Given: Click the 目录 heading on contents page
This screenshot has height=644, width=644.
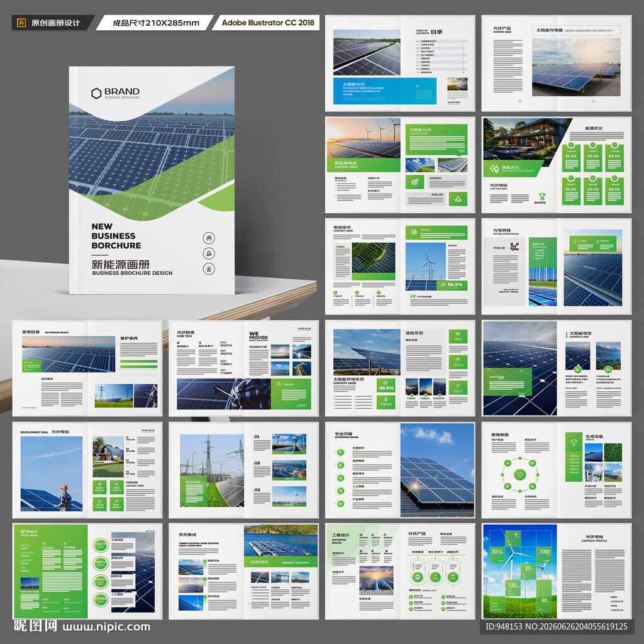Looking at the screenshot, I should click(436, 31).
